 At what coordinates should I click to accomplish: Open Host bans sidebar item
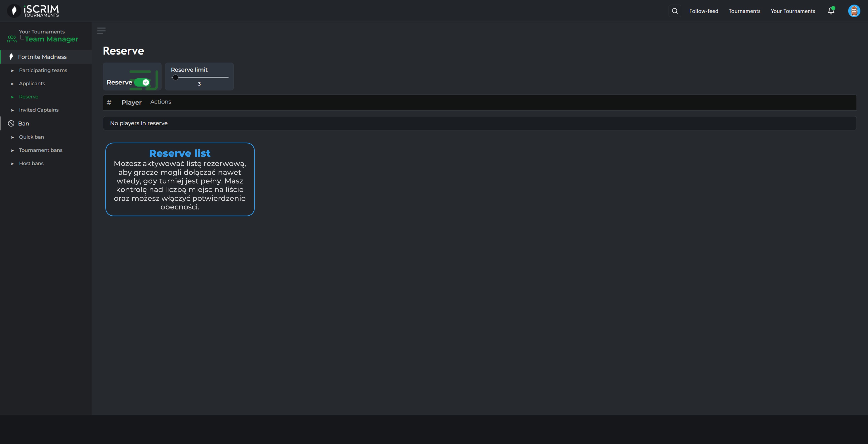click(x=31, y=163)
